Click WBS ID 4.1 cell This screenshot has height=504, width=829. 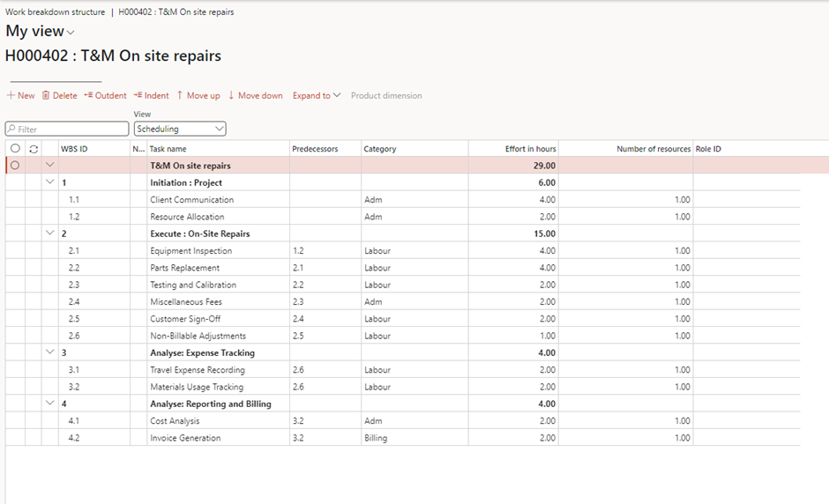click(x=74, y=421)
